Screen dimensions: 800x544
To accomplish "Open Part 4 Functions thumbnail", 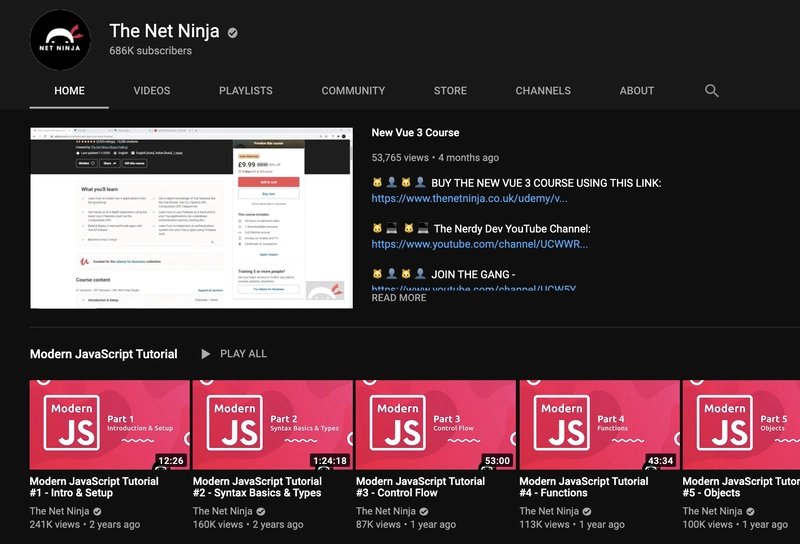I will pyautogui.click(x=599, y=425).
